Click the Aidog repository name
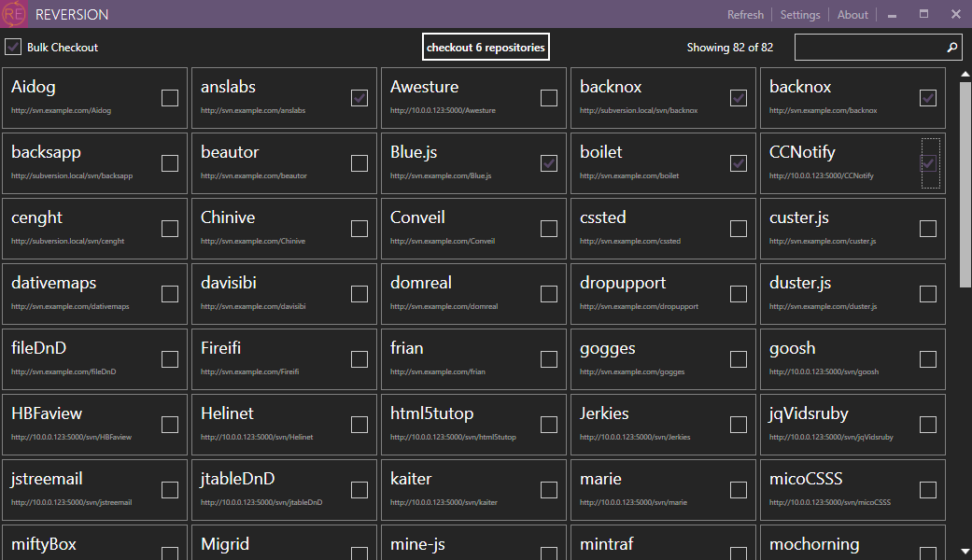The height and width of the screenshot is (560, 972). pyautogui.click(x=34, y=88)
